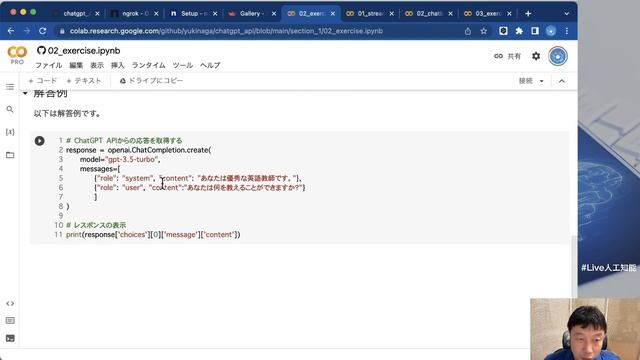Image resolution: width=640 pixels, height=360 pixels.
Task: Click the Colab PRO logo
Action: tap(17, 56)
